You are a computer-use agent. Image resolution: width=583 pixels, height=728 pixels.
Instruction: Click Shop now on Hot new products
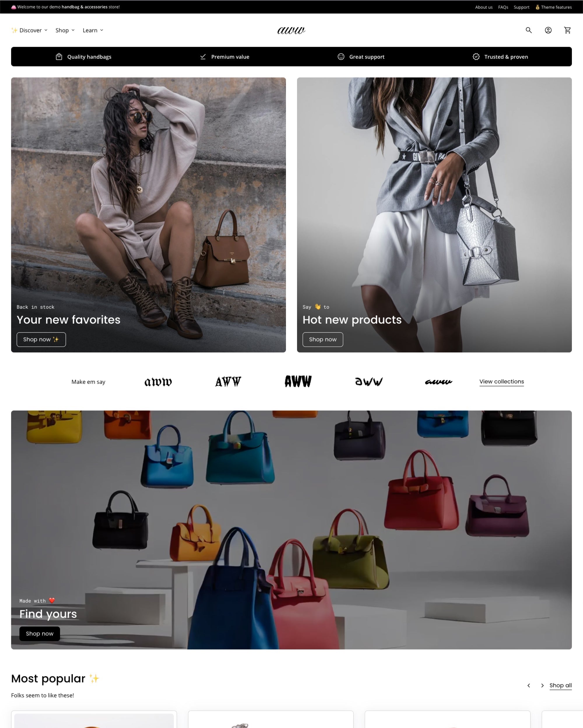323,339
